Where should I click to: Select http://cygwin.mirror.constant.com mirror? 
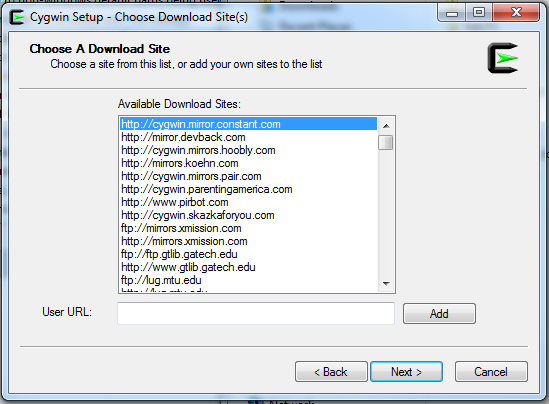pyautogui.click(x=249, y=124)
